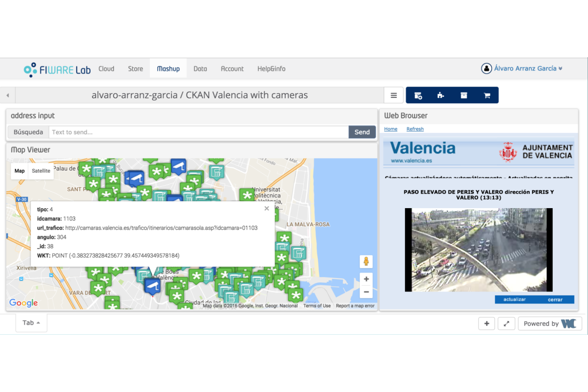Zoom in on the map with plus icon
The height and width of the screenshot is (392, 588).
point(366,279)
